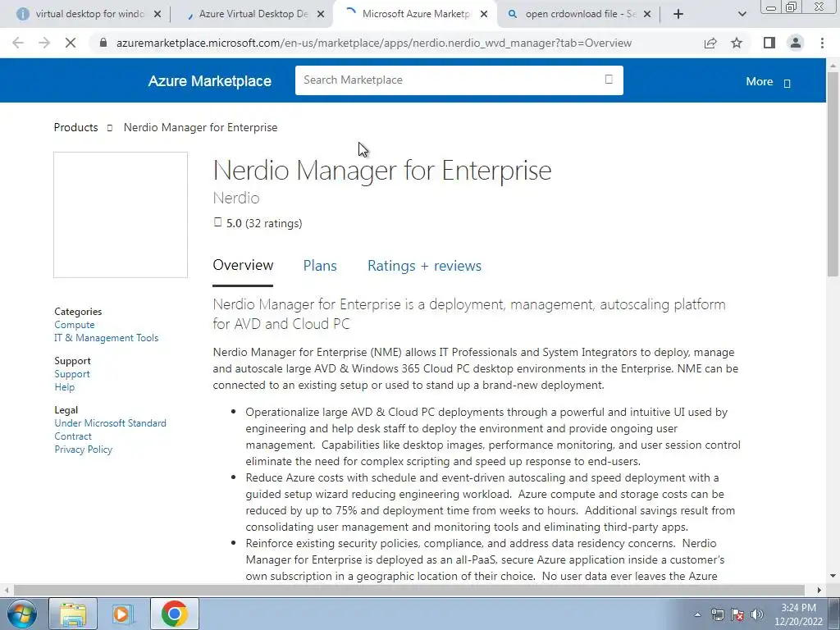This screenshot has width=840, height=630.
Task: Open Under Microsoft Standard Contract link
Action: pyautogui.click(x=110, y=430)
